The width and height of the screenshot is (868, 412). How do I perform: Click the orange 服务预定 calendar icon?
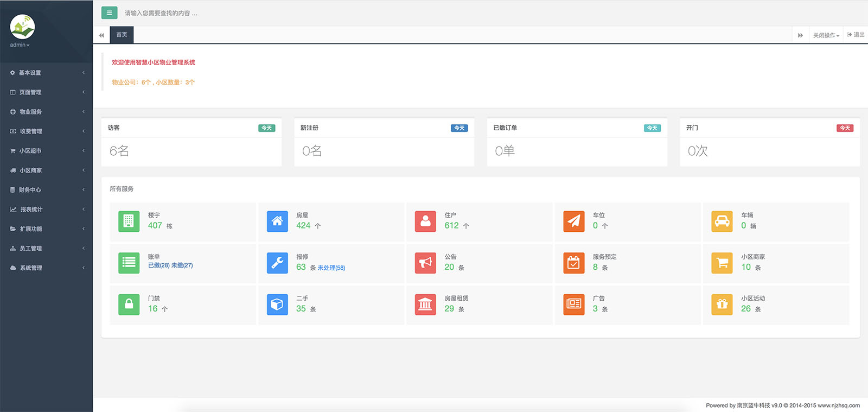574,263
